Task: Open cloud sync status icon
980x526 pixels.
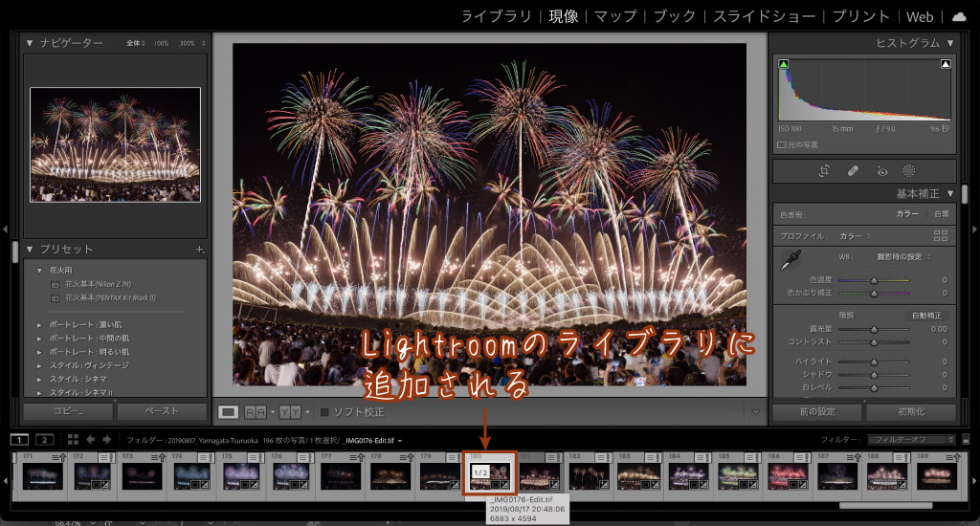Action: click(959, 17)
